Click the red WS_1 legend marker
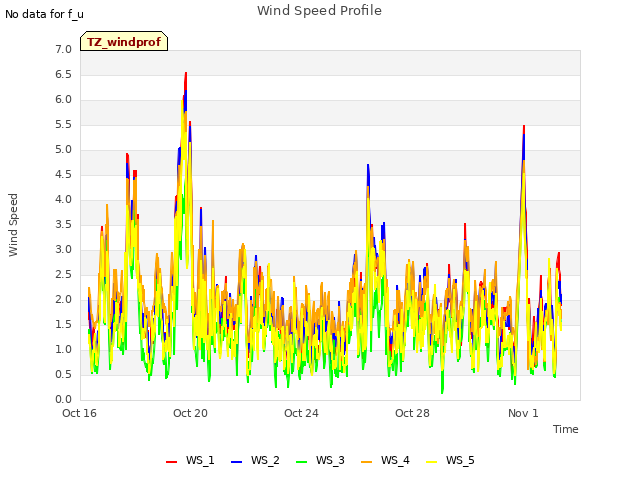The height and width of the screenshot is (480, 640). pos(171,462)
